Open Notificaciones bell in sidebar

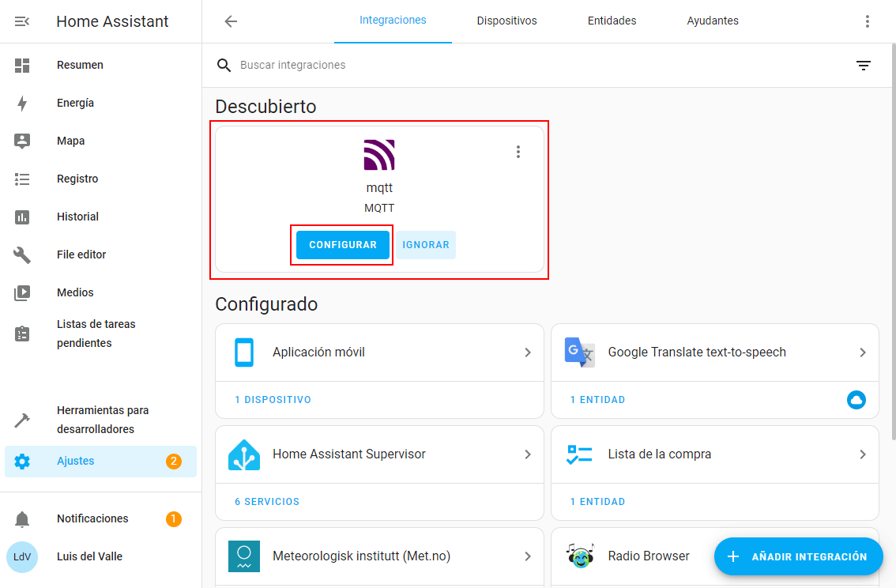[x=22, y=519]
